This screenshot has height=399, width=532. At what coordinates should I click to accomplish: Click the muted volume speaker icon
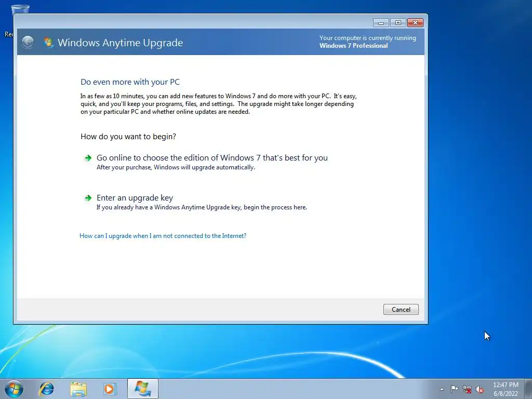[x=480, y=390]
